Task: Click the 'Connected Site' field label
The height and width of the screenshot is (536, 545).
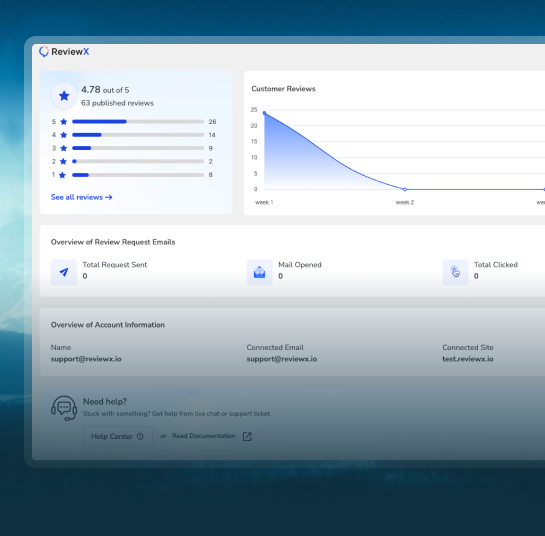Action: [x=468, y=347]
